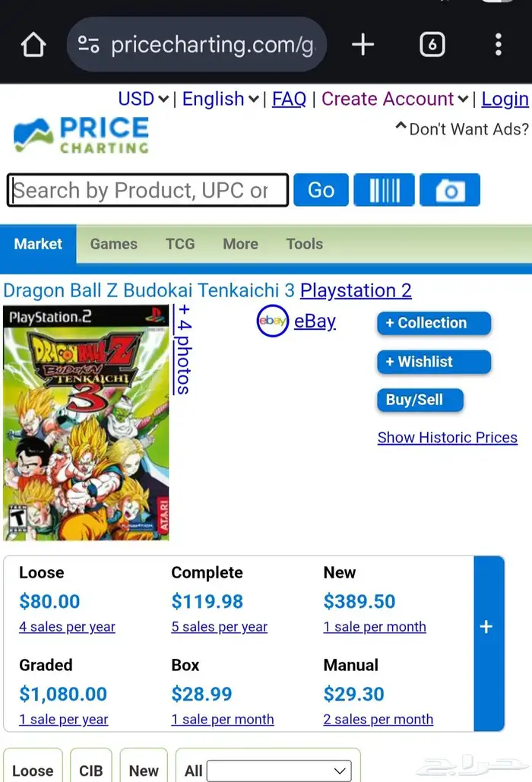Show Historic Prices for the game
The width and height of the screenshot is (532, 782).
[448, 437]
